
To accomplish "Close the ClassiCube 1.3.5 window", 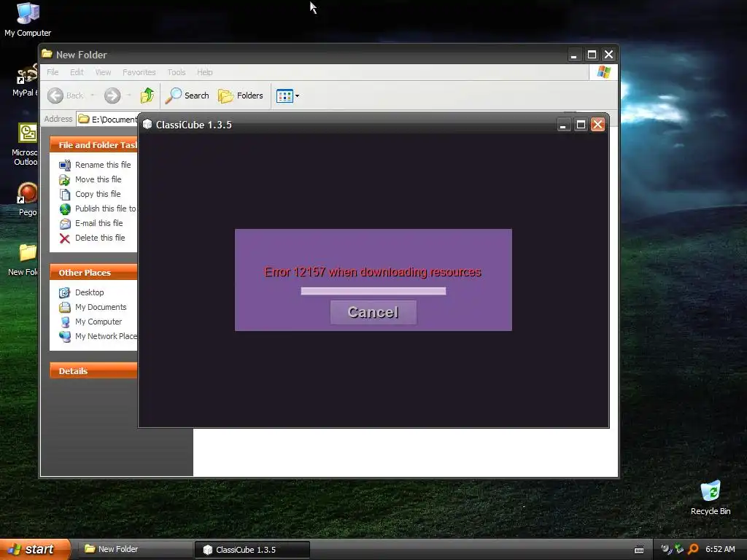I will 597,125.
